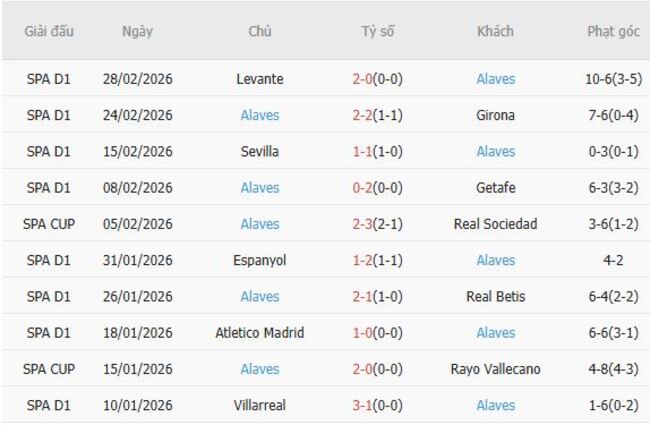Open the 3-1 Villarreal match score
The height and width of the screenshot is (425, 650).
pos(378,405)
